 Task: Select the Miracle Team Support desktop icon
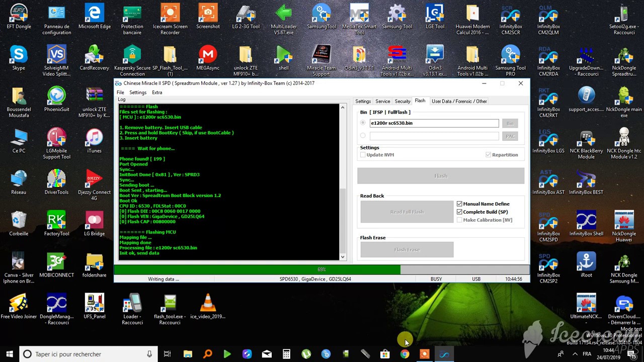tap(321, 61)
